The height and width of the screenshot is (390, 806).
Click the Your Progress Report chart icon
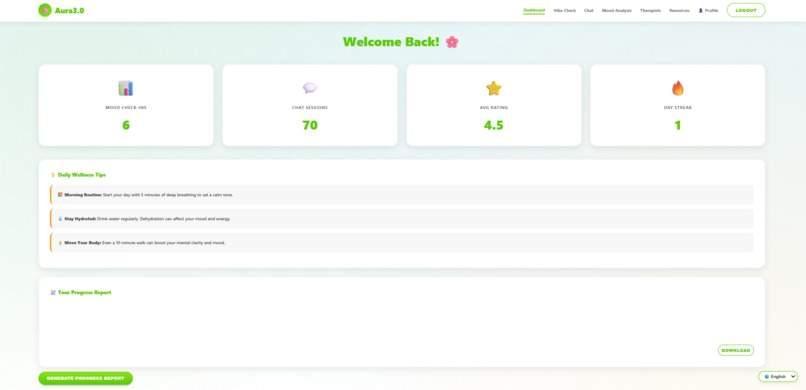click(53, 292)
